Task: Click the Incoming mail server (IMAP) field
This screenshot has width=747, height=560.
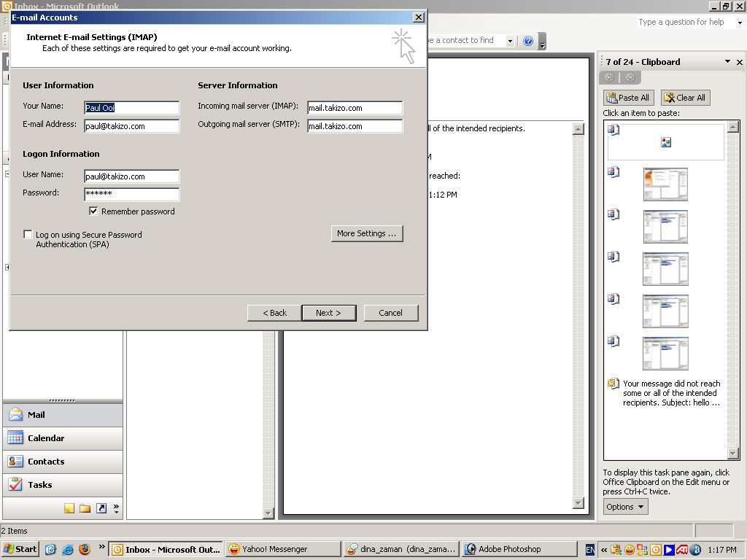Action: coord(355,108)
